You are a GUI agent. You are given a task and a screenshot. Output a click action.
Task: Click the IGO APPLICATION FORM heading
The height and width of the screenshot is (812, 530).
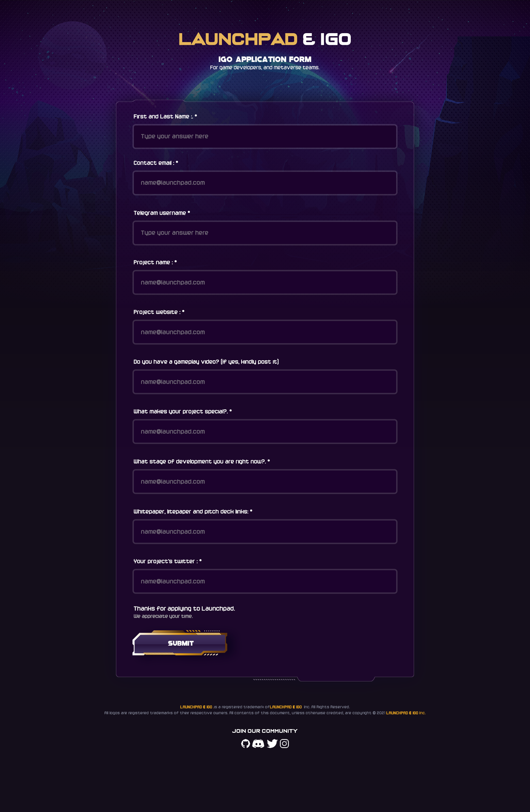[265, 59]
